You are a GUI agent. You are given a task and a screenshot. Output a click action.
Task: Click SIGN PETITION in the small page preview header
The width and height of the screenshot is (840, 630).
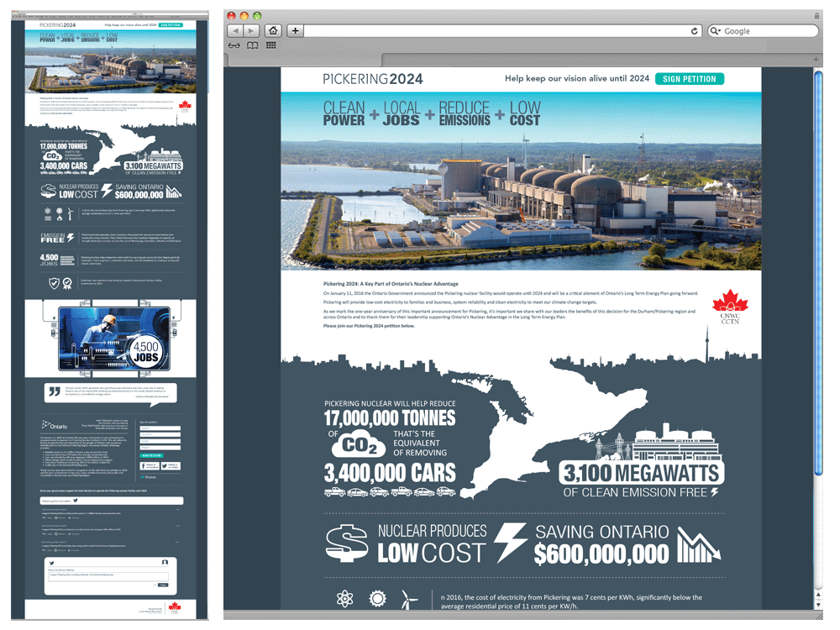[x=169, y=26]
